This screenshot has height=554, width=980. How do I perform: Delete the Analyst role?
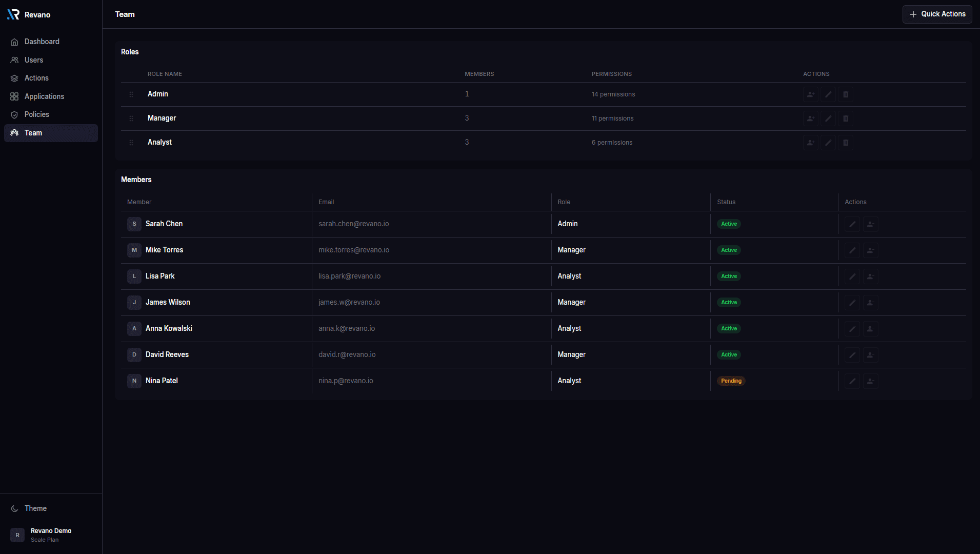[x=846, y=143]
